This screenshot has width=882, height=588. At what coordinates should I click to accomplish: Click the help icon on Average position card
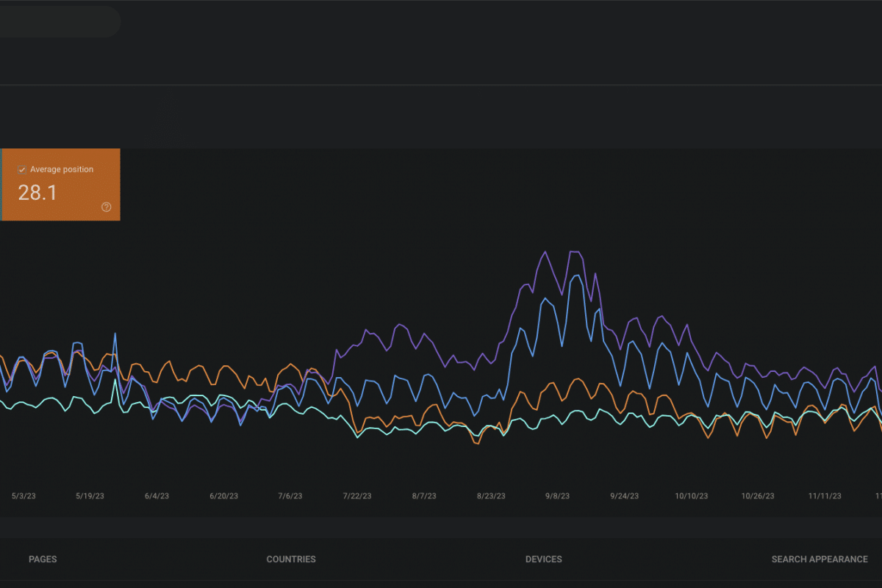pos(106,207)
